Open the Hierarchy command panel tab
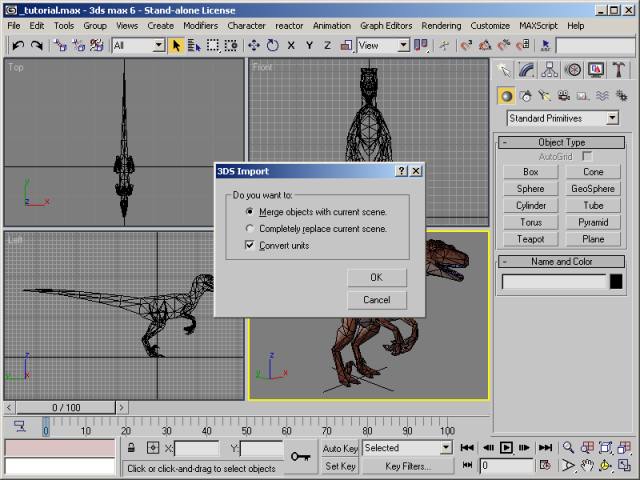Image resolution: width=640 pixels, height=480 pixels. pyautogui.click(x=549, y=70)
